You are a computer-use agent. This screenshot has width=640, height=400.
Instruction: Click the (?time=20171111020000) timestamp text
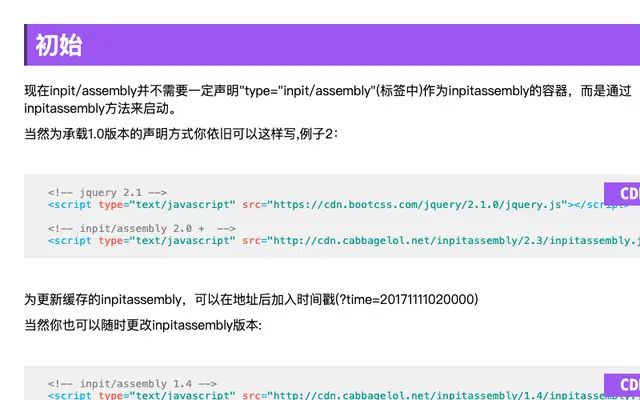point(407,299)
